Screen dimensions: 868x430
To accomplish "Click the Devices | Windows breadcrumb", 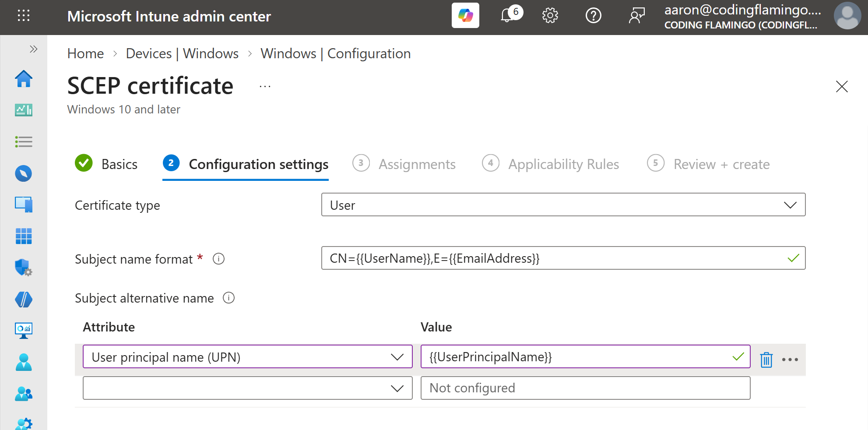I will coord(182,53).
